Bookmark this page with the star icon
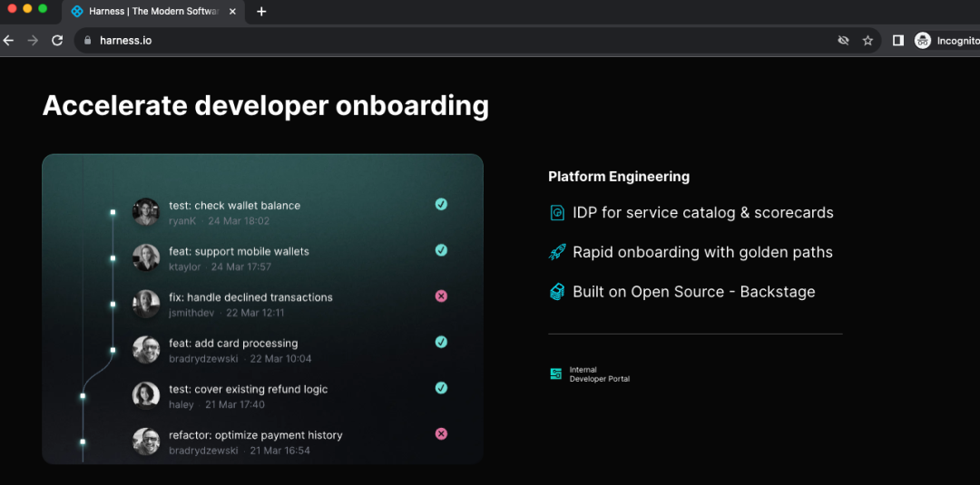This screenshot has height=485, width=980. pyautogui.click(x=867, y=41)
